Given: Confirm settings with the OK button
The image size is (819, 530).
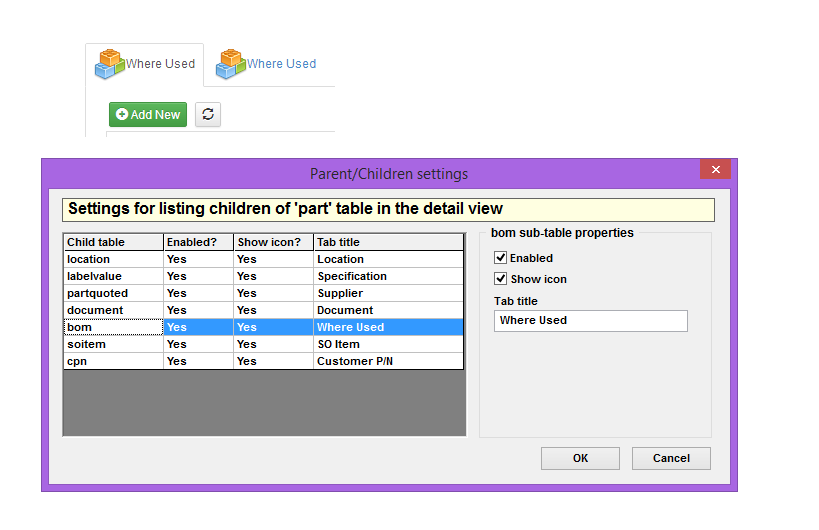Looking at the screenshot, I should tap(580, 458).
